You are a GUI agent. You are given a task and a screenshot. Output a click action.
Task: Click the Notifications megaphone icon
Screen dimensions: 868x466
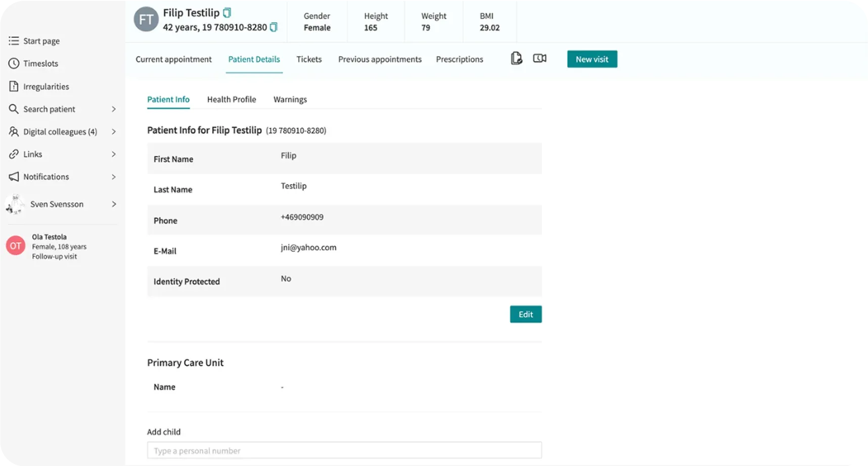point(14,176)
